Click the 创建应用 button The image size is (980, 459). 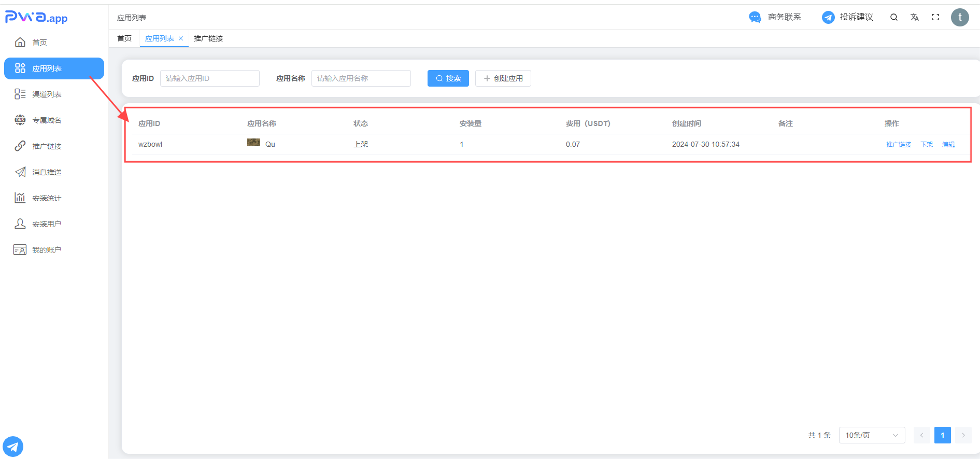503,78
